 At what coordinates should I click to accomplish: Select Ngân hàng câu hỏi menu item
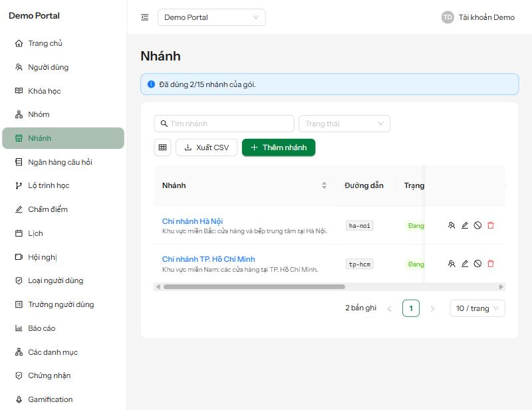click(63, 162)
